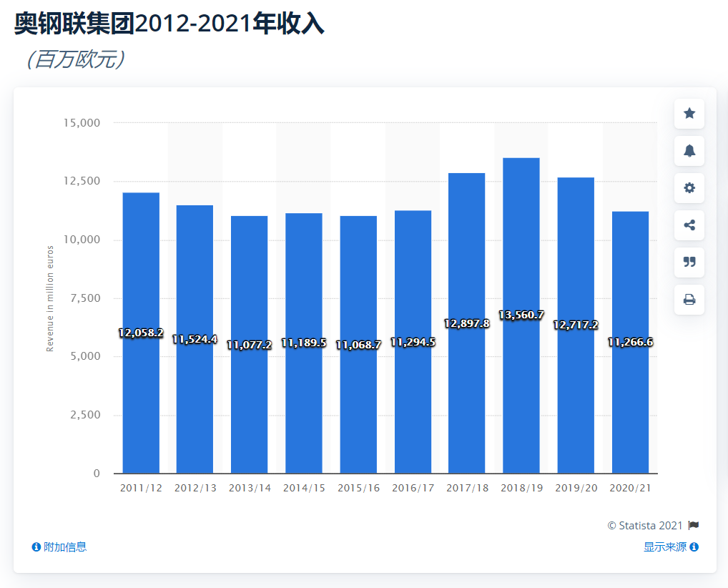
Task: Click the value label 11,077.2
Action: (250, 345)
